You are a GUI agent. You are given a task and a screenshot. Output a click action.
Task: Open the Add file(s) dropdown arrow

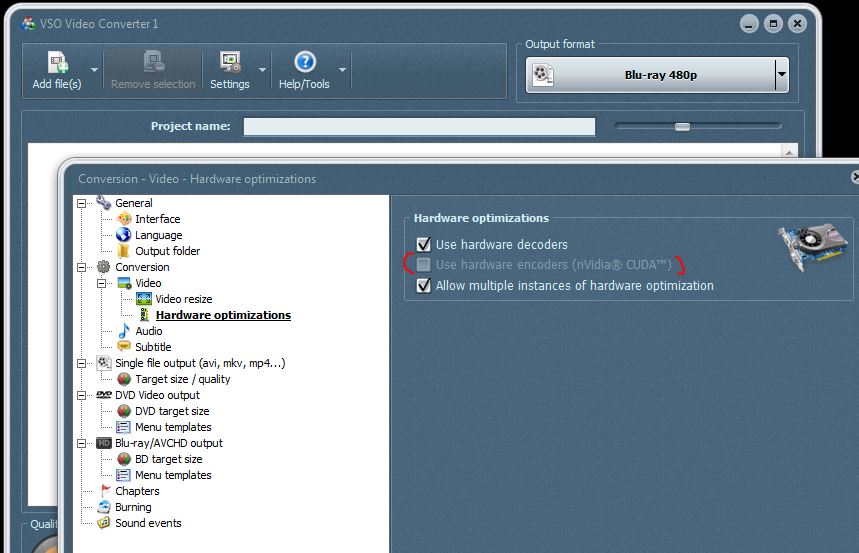click(94, 70)
